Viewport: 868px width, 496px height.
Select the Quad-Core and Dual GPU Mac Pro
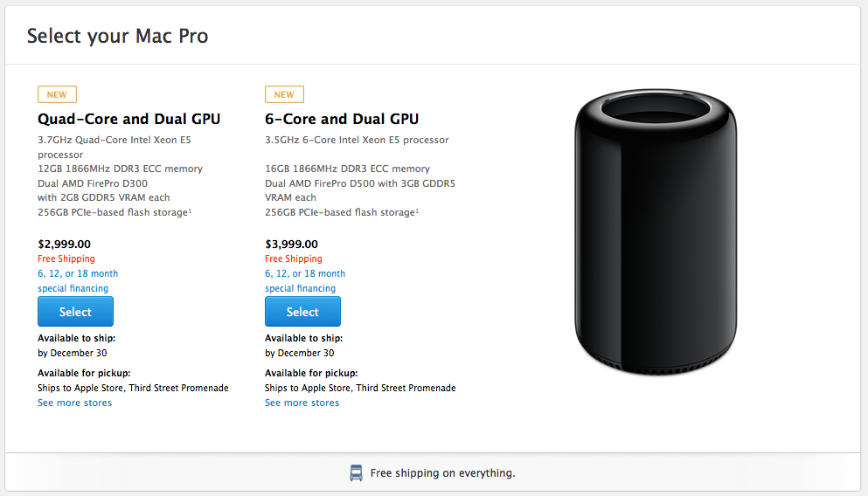[x=75, y=312]
